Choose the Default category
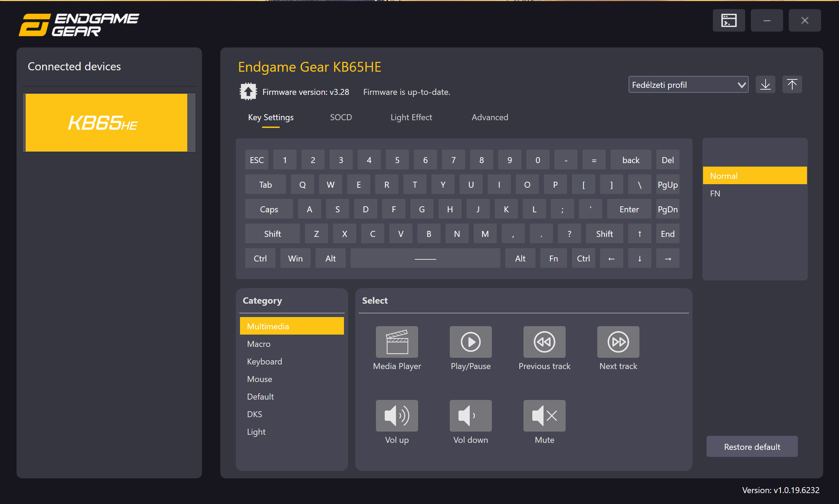Viewport: 839px width, 504px height. 291,396
